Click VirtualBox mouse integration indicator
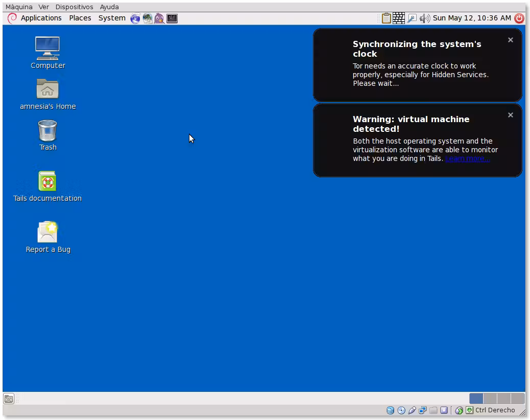 point(459,410)
